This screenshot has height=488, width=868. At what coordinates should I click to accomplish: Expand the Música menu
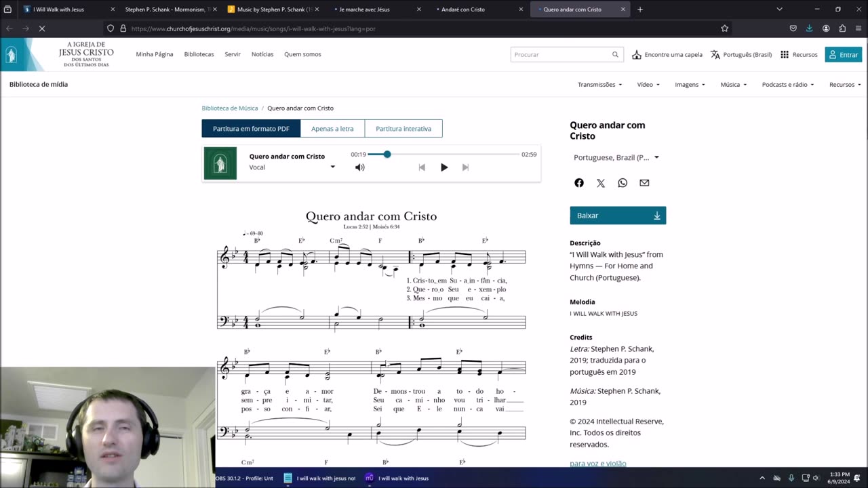pos(733,85)
